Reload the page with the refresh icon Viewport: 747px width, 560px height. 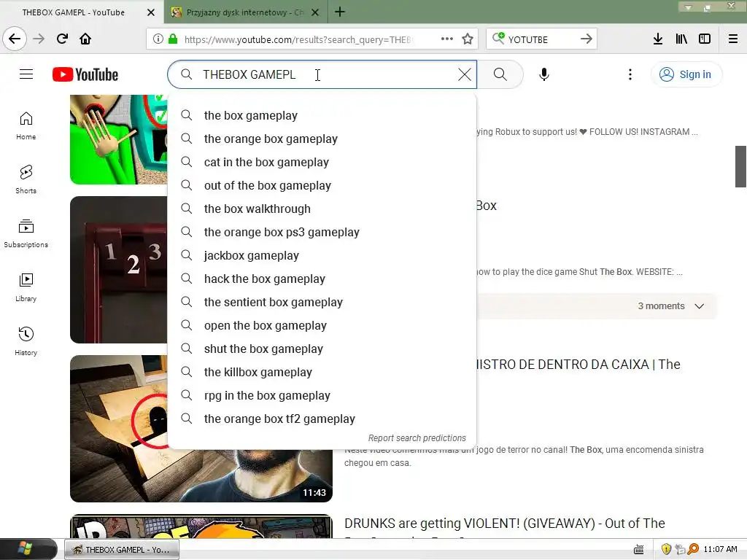pos(62,39)
